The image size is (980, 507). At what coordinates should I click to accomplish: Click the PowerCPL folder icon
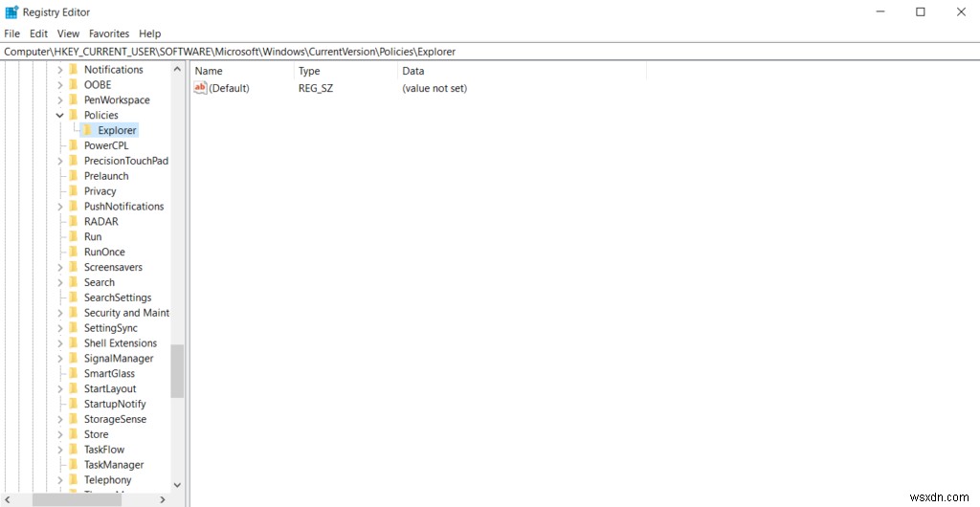(x=74, y=144)
